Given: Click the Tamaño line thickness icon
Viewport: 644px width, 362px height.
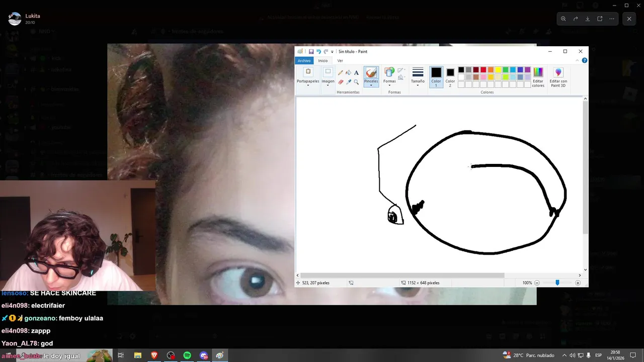Looking at the screenshot, I should coord(418,72).
